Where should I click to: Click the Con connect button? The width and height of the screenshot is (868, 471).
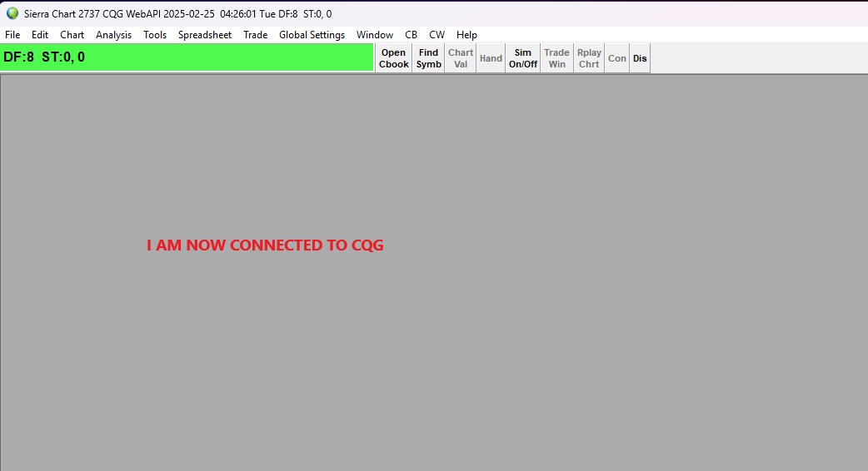(x=617, y=58)
